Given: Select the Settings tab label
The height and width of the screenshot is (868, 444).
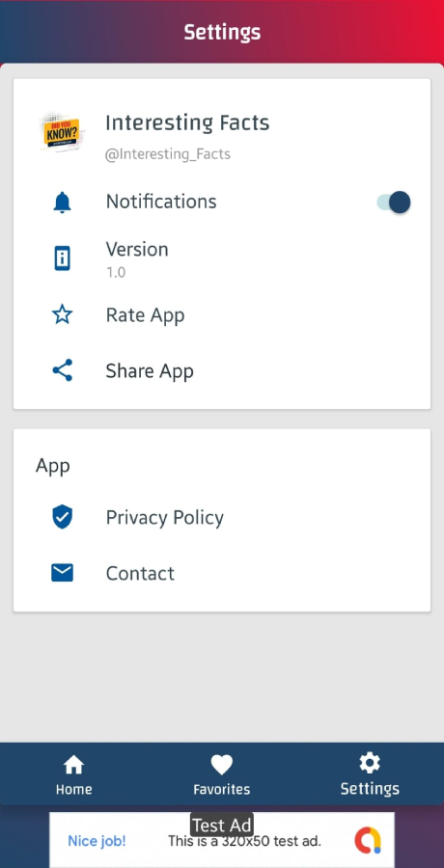Looking at the screenshot, I should [370, 788].
